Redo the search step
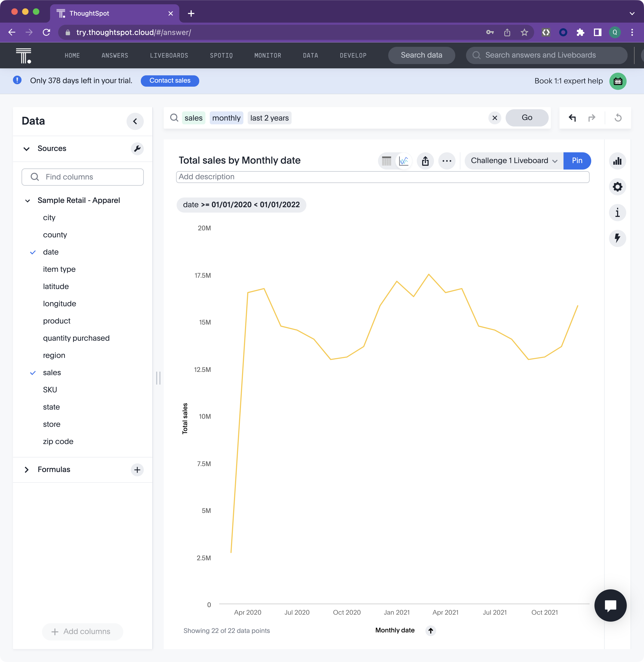 (x=591, y=118)
